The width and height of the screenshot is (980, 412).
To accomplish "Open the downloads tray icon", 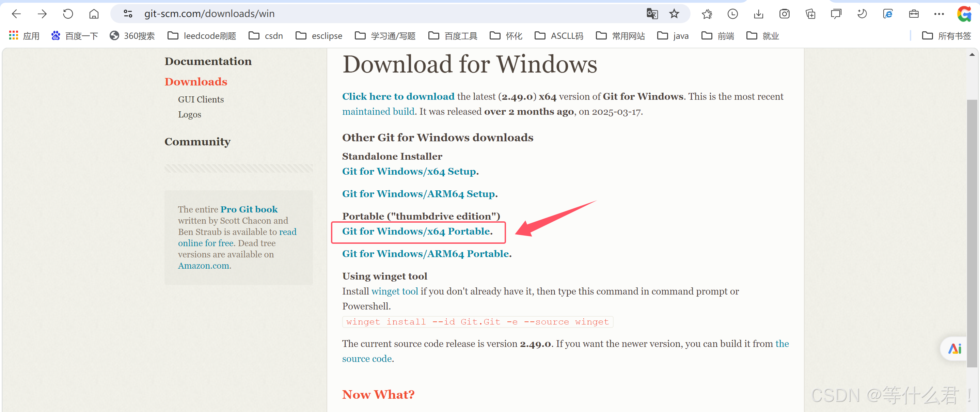I will click(x=758, y=14).
